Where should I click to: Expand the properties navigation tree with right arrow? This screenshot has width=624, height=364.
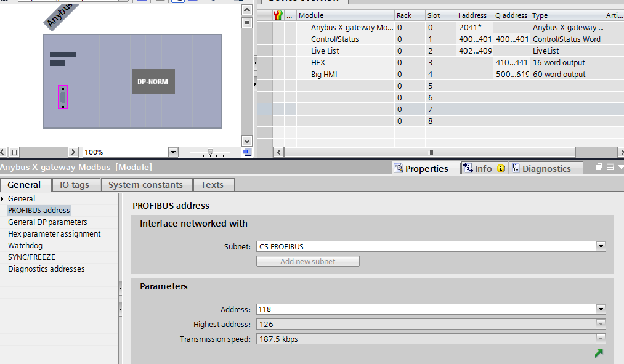click(x=120, y=309)
